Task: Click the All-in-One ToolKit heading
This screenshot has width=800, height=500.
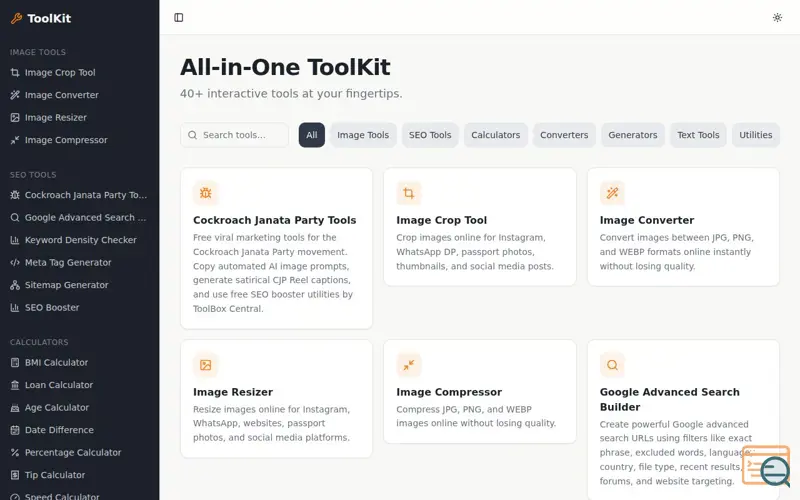Action: 285,67
